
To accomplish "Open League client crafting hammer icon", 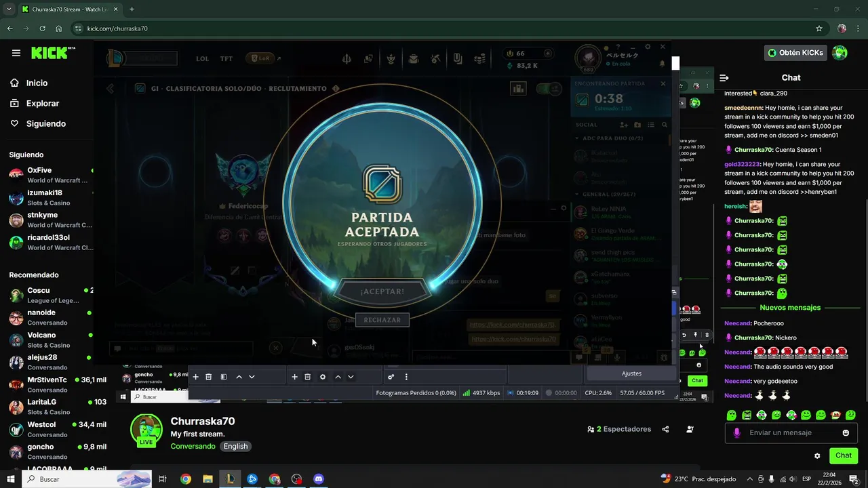I will (x=436, y=59).
